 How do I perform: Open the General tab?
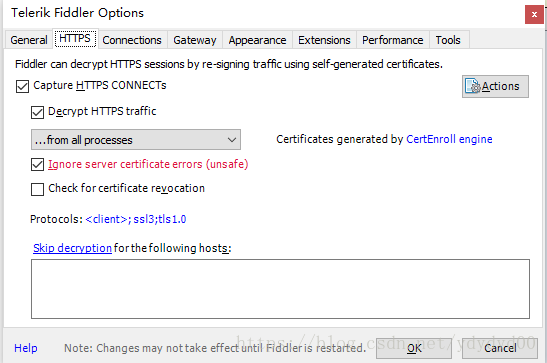pyautogui.click(x=29, y=40)
